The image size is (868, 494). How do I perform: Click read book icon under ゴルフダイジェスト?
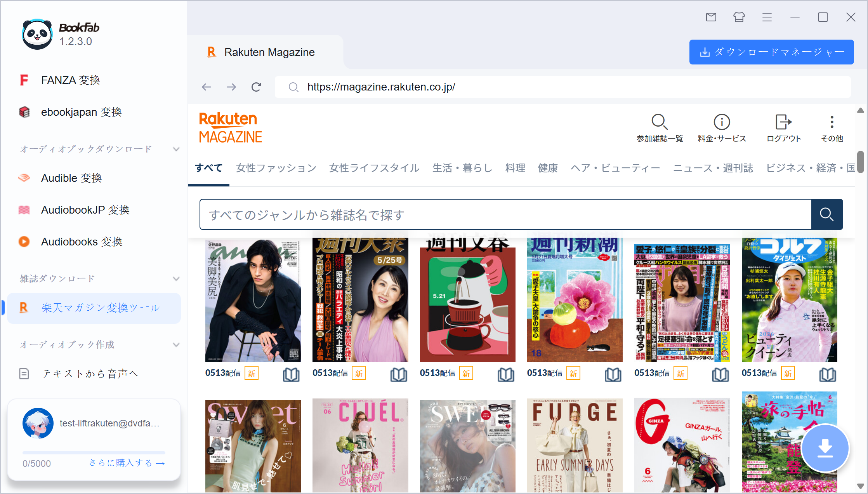(828, 374)
